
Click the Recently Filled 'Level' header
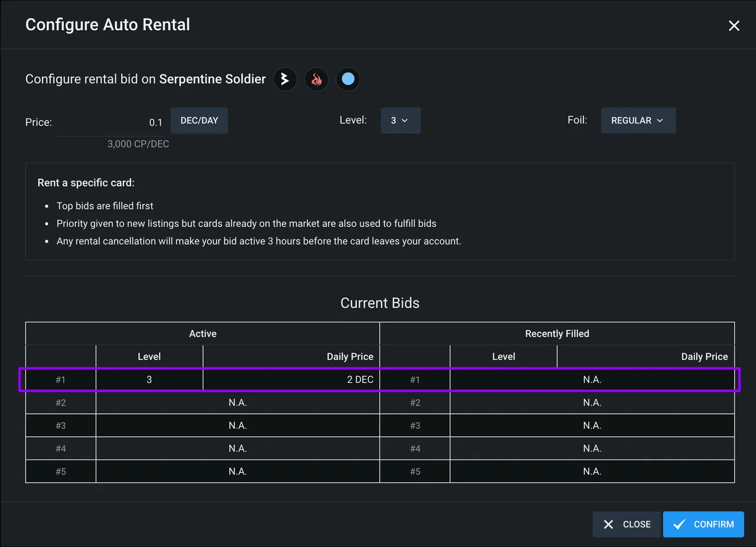pos(504,357)
